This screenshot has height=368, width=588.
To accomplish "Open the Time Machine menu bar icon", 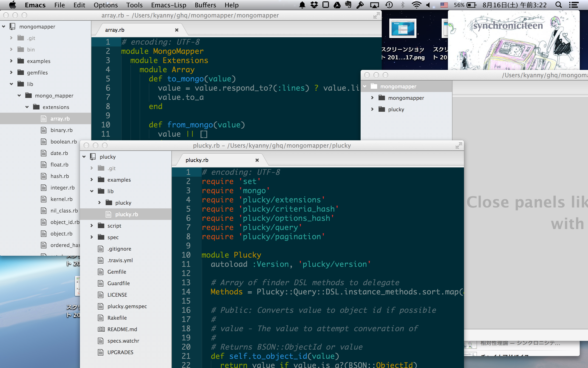I will point(389,5).
